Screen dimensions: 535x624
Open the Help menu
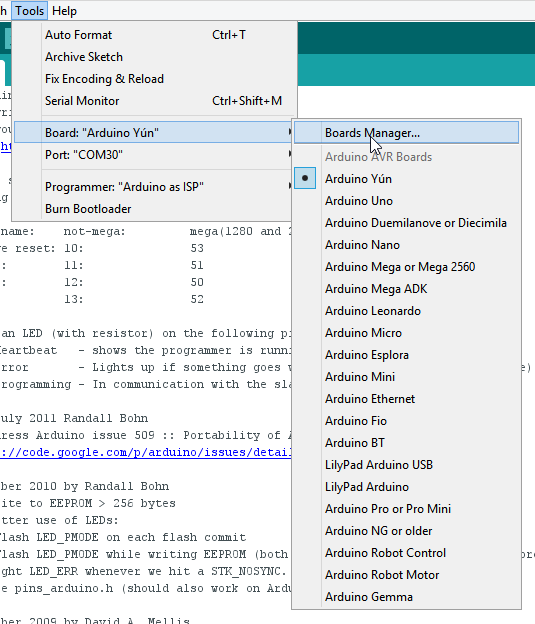point(64,11)
